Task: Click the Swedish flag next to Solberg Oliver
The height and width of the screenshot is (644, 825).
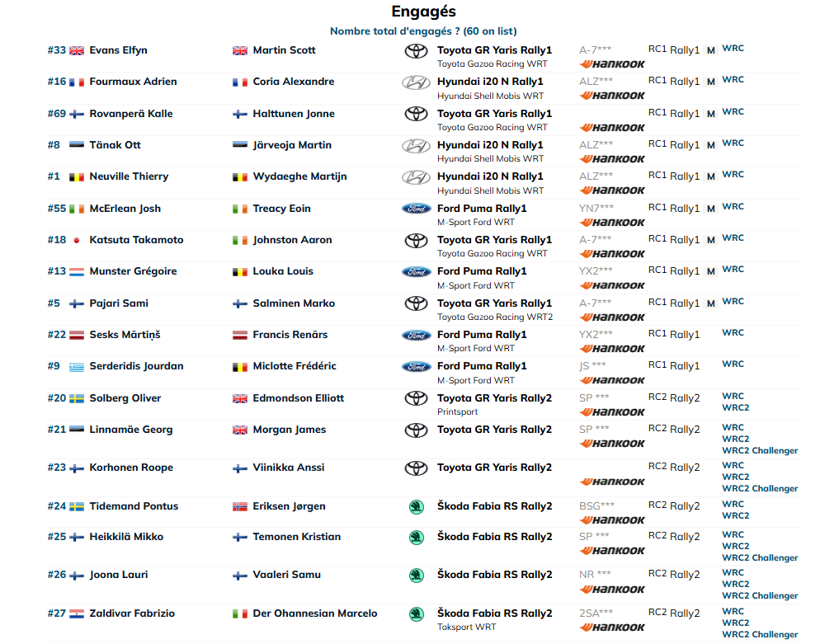Action: click(77, 398)
